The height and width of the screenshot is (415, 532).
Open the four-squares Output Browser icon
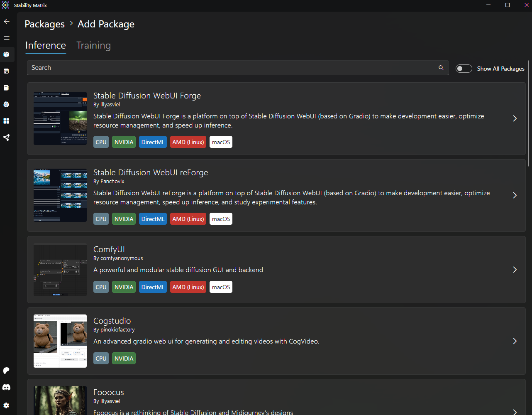coord(6,121)
